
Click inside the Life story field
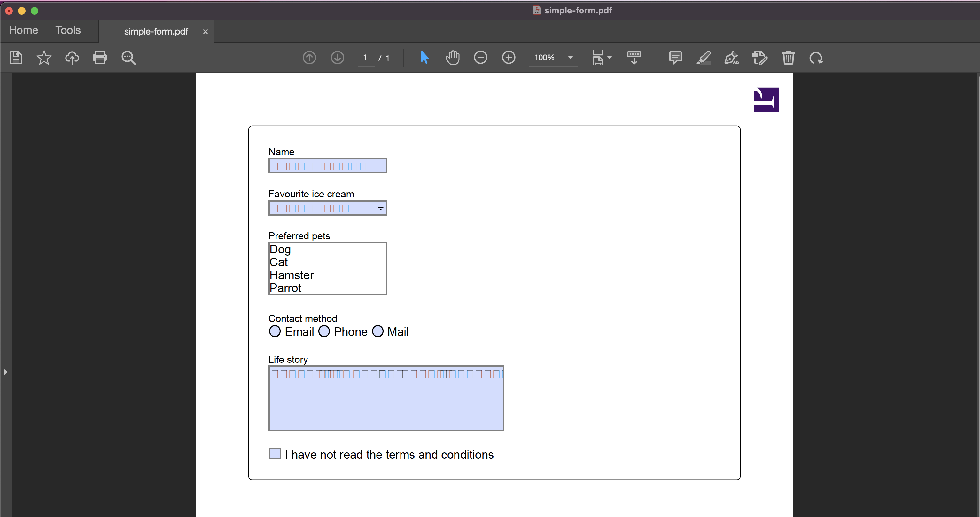pos(386,403)
